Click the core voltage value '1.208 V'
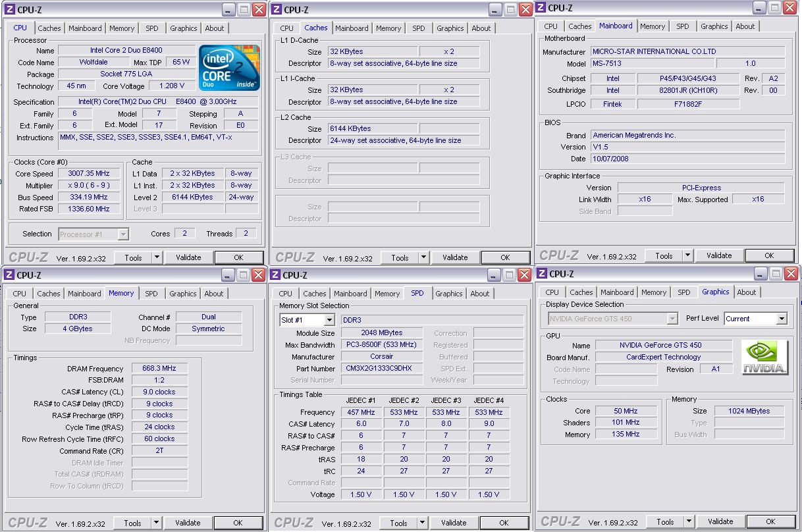802x532 pixels. click(x=172, y=86)
